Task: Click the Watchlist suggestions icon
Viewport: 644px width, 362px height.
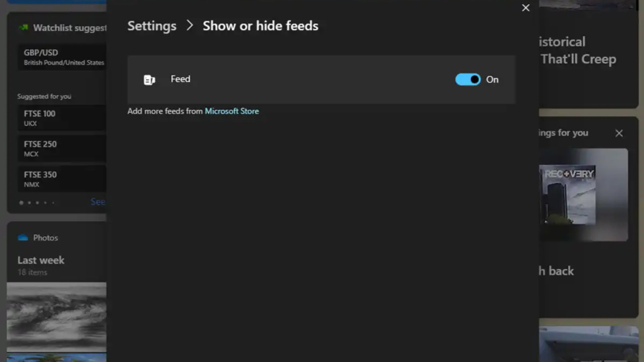Action: (x=23, y=27)
